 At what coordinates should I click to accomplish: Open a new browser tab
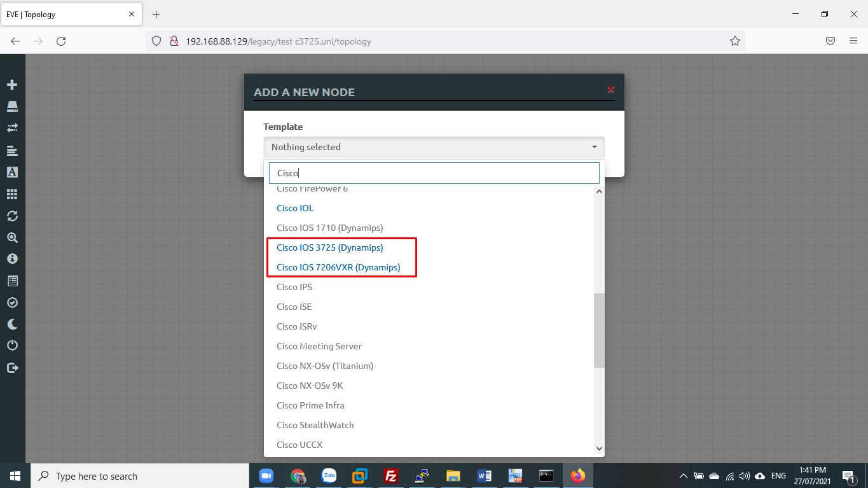coord(156,14)
